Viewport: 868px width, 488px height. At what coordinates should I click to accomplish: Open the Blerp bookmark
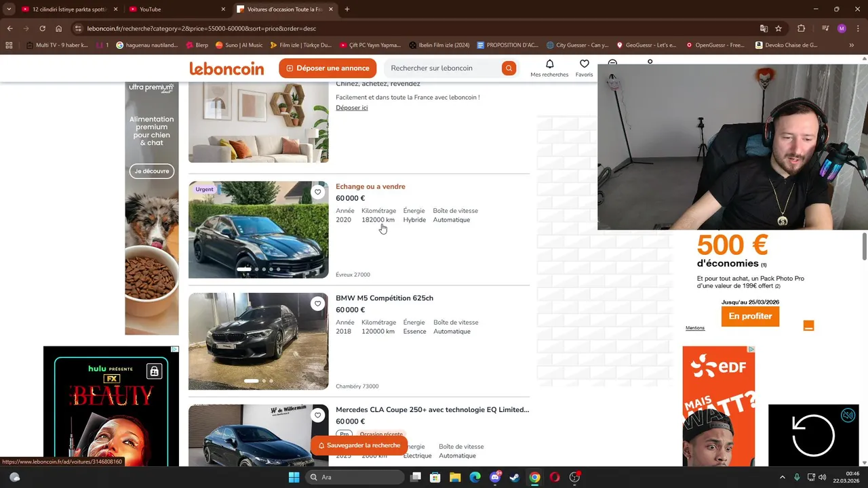click(195, 45)
